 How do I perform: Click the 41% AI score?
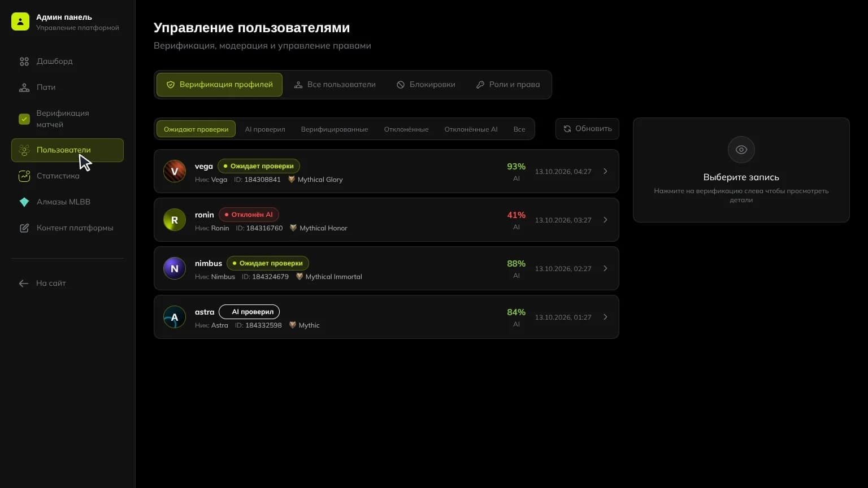[x=516, y=215]
